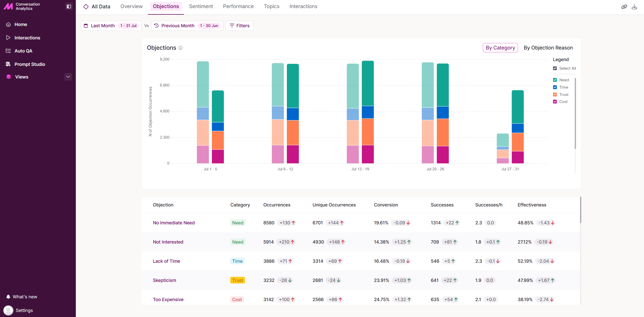Uncheck the Need legend checkbox

click(x=555, y=80)
